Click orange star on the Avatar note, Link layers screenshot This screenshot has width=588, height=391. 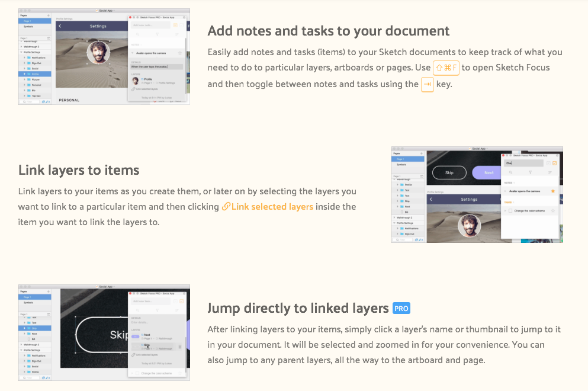(x=552, y=191)
